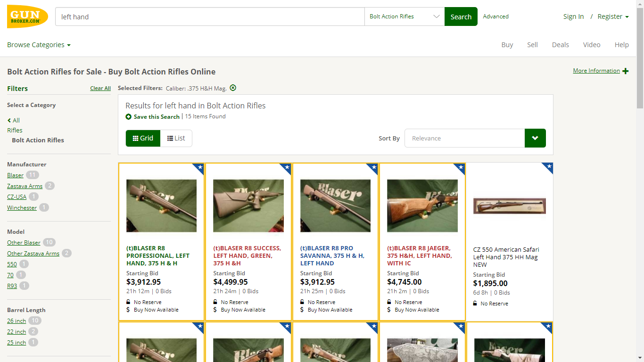Open the Blaser R8 Professional Left Hand title
644x362 pixels.
158,255
